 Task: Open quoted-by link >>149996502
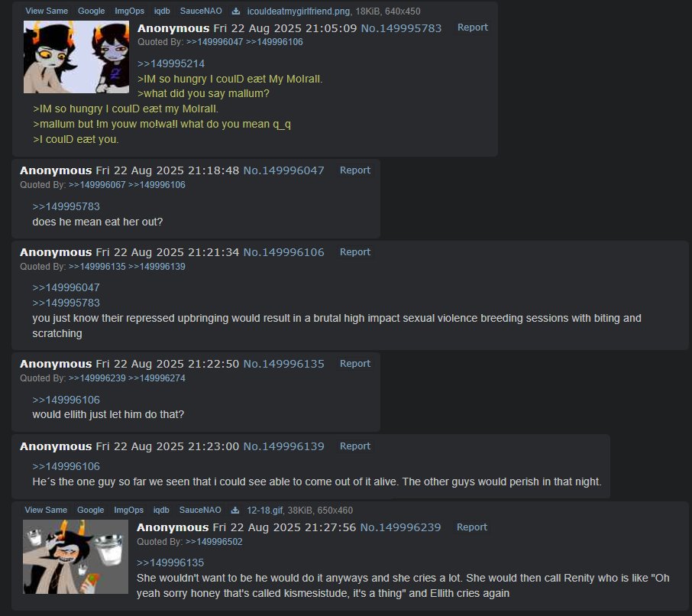pos(214,542)
